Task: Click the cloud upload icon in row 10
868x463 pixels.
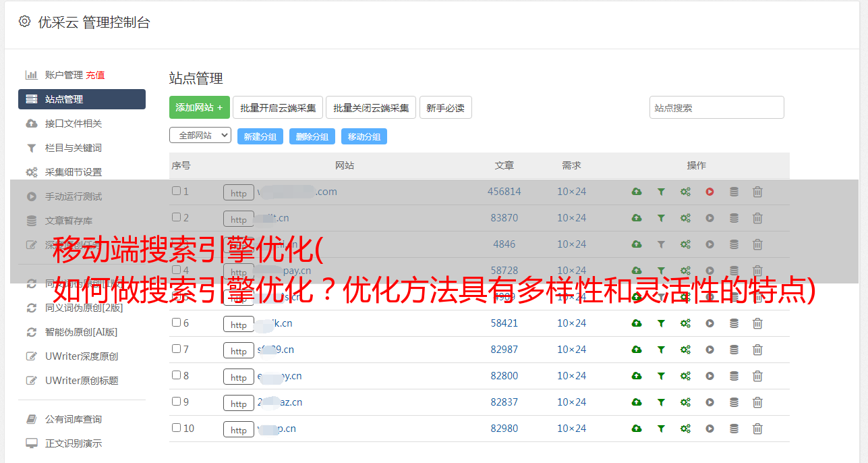Action: pos(637,429)
